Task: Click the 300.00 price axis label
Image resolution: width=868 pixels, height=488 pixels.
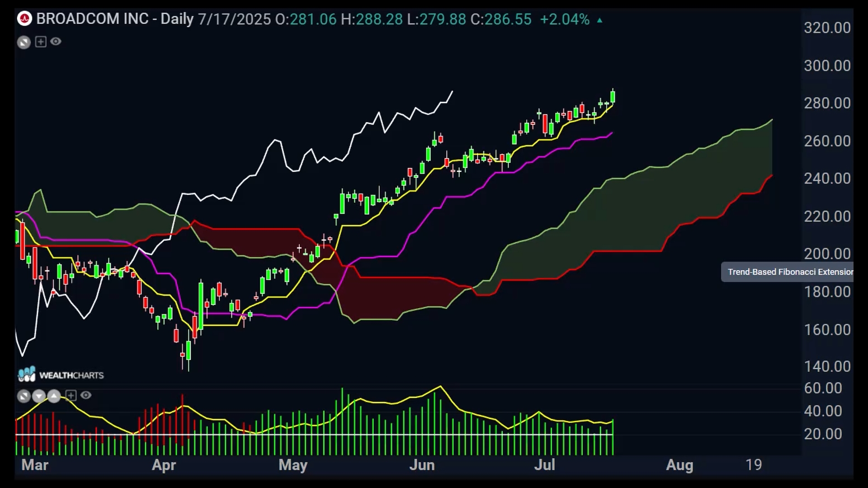Action: click(x=827, y=66)
